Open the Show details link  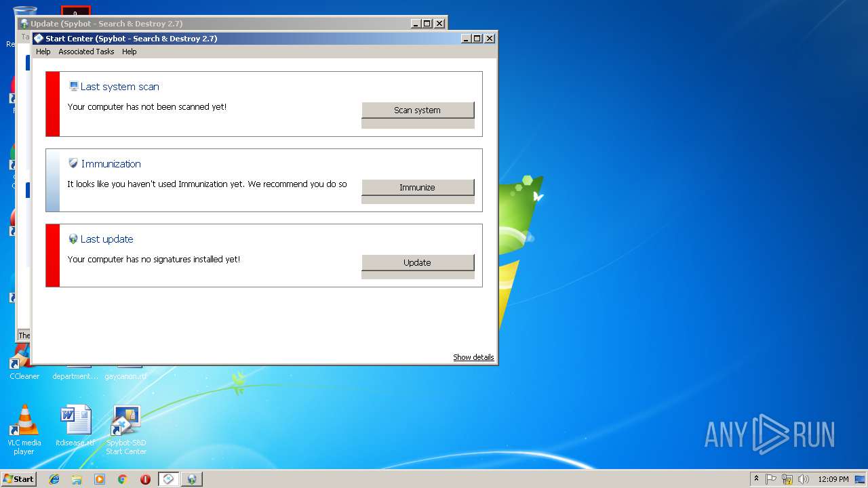coord(473,357)
